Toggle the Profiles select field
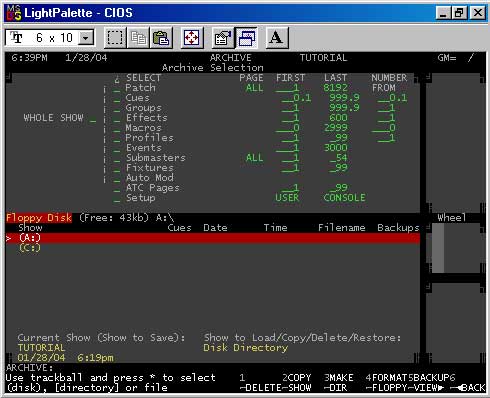This screenshot has width=490, height=398. click(116, 139)
